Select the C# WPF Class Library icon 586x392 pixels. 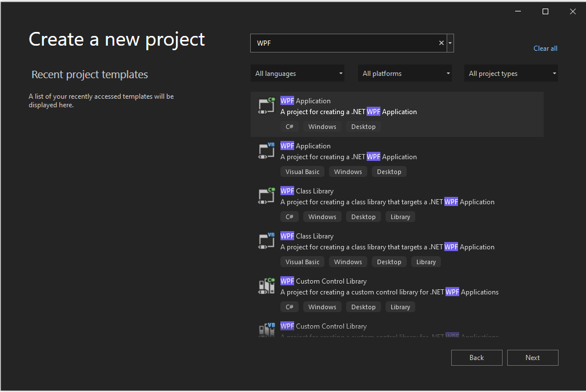pyautogui.click(x=266, y=196)
